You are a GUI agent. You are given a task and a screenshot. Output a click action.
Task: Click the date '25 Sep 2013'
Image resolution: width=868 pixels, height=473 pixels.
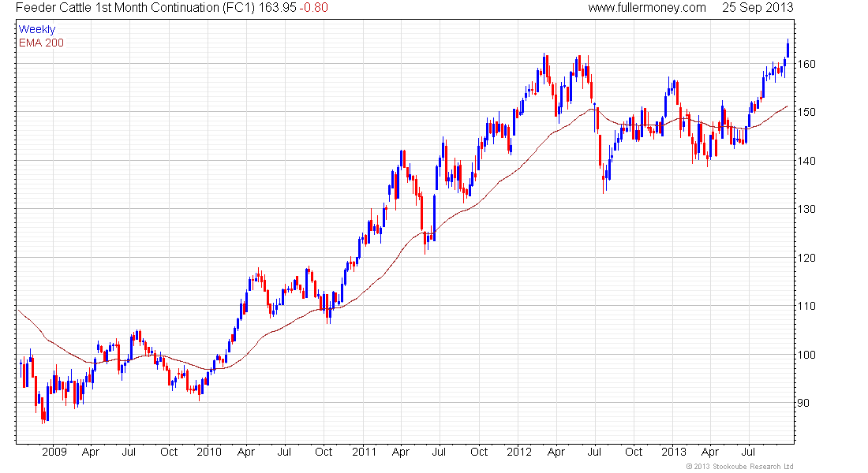758,8
